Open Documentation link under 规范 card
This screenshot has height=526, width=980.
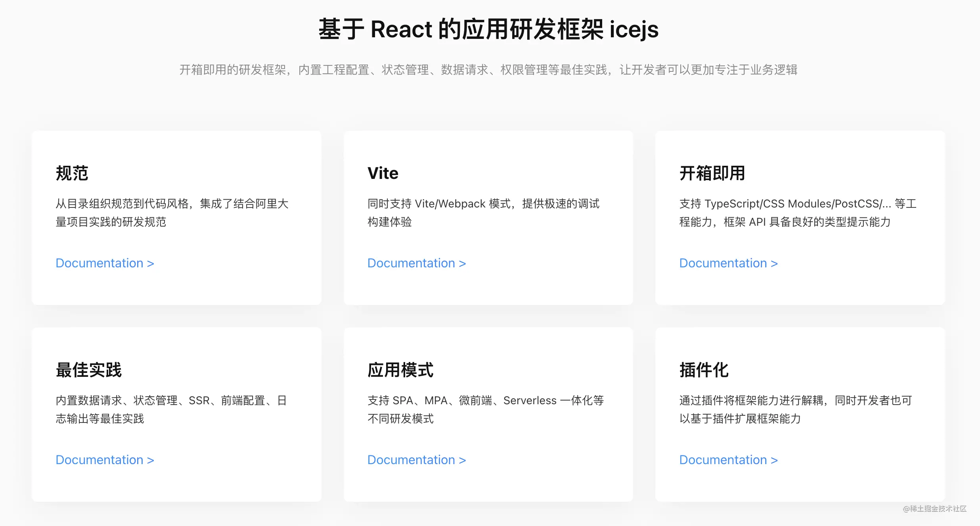click(105, 263)
